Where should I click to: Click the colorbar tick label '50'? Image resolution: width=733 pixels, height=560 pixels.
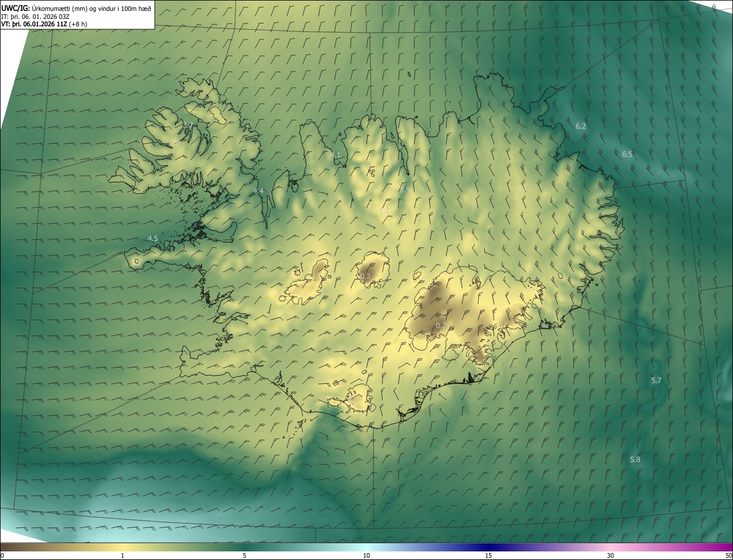point(728,555)
